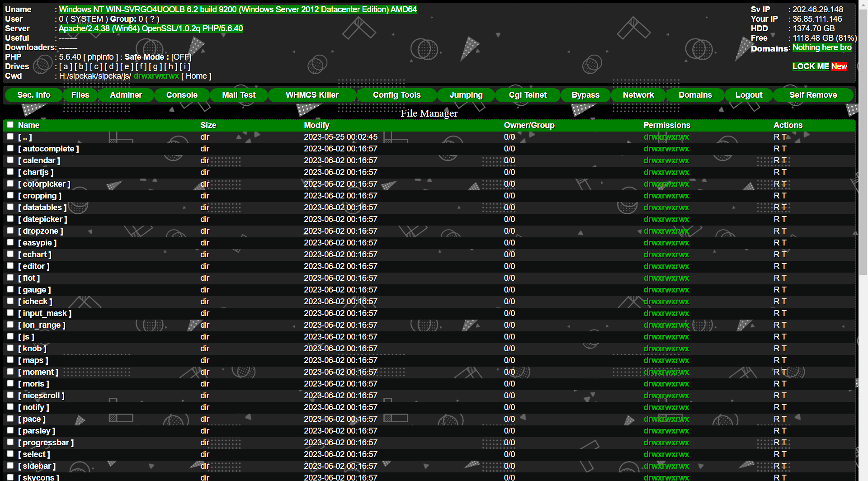The width and height of the screenshot is (868, 481).
Task: Open the datepicker folder
Action: click(42, 219)
